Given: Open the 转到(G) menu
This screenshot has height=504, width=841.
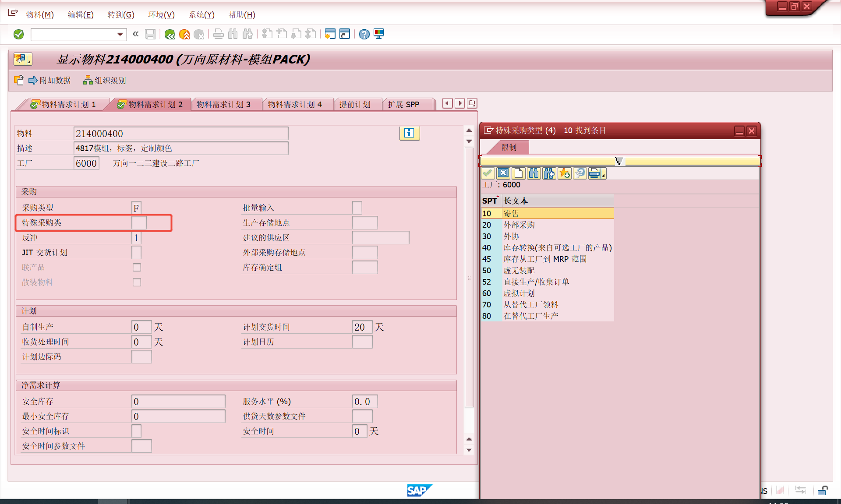Looking at the screenshot, I should [x=121, y=15].
